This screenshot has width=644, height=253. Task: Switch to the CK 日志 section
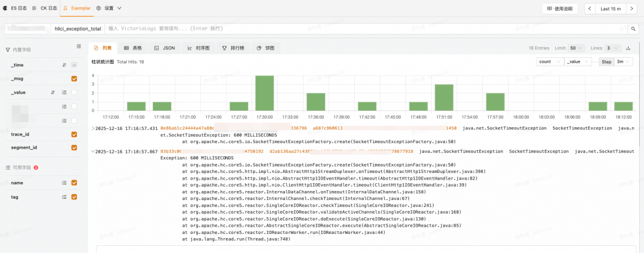pos(45,8)
